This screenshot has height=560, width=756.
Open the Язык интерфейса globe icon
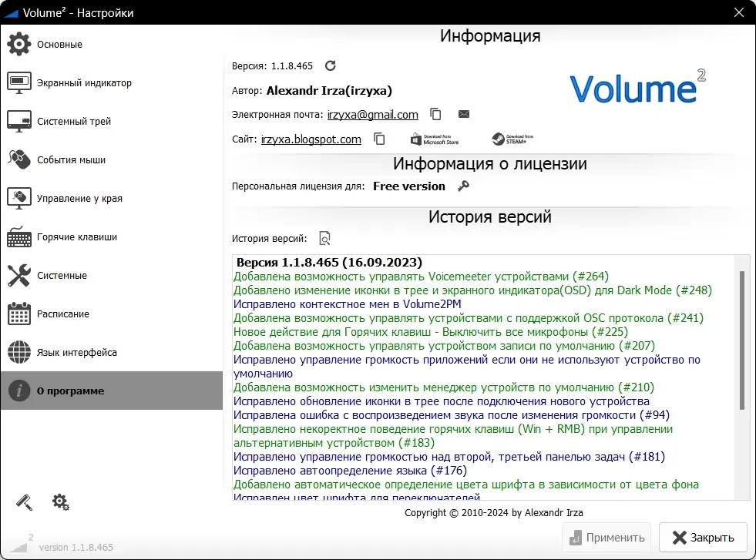tap(18, 352)
